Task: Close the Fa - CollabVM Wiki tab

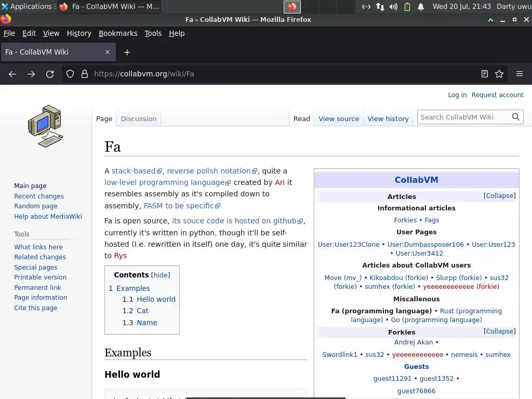Action: click(108, 52)
